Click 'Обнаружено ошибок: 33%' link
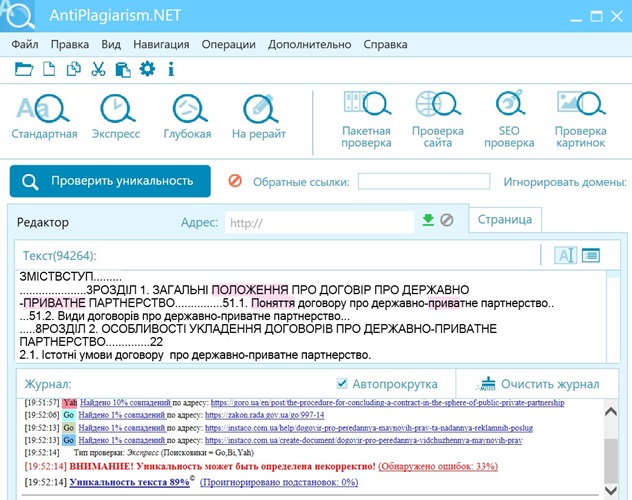The image size is (632, 500). click(x=438, y=466)
